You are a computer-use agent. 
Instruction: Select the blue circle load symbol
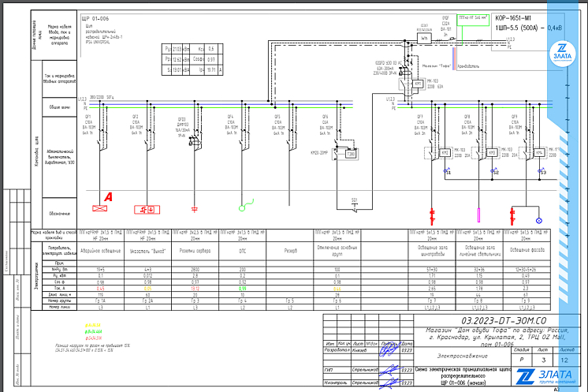[x=539, y=220]
